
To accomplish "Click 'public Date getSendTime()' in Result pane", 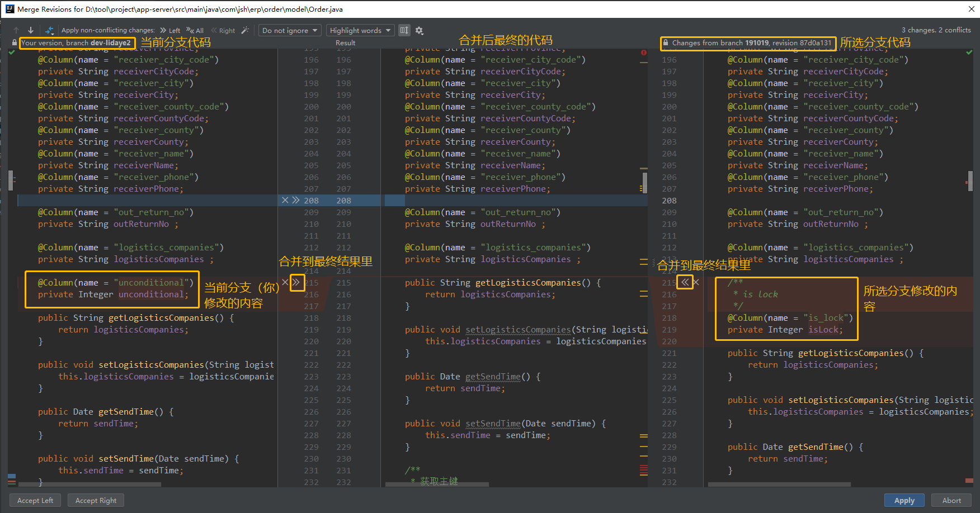I will (x=473, y=377).
